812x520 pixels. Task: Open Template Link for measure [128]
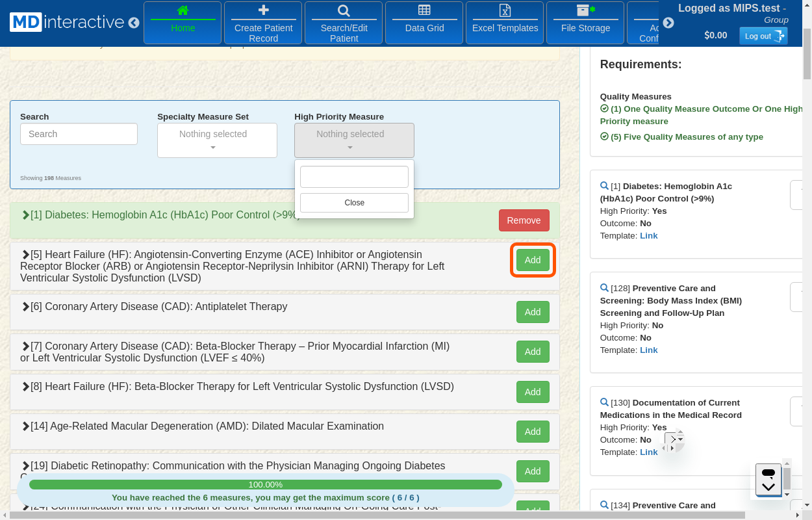coord(648,350)
